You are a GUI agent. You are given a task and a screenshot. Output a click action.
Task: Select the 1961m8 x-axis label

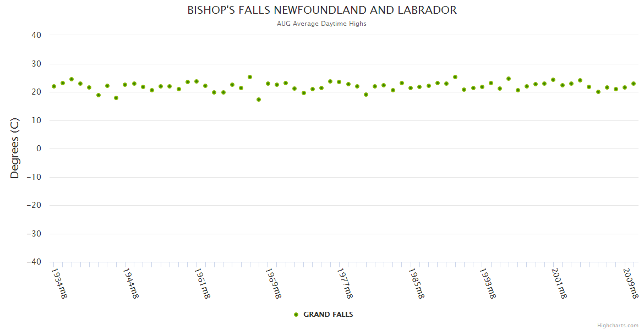(x=202, y=283)
